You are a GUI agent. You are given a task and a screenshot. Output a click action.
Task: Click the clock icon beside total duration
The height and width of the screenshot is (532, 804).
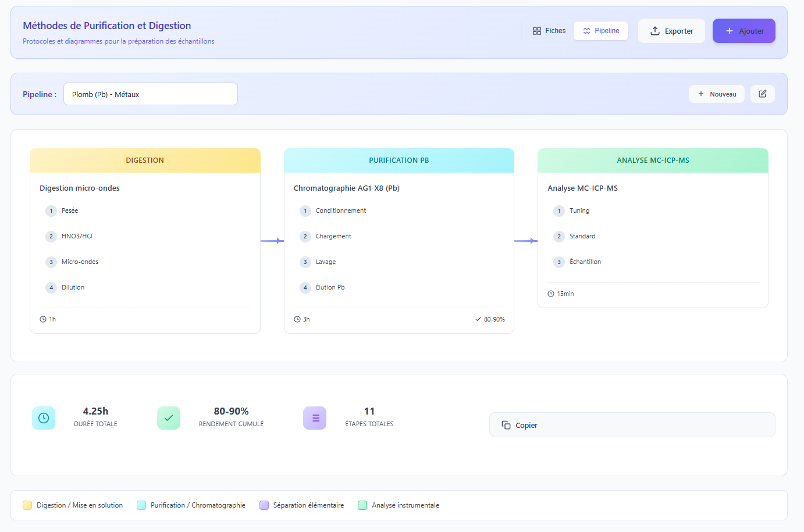coord(44,418)
